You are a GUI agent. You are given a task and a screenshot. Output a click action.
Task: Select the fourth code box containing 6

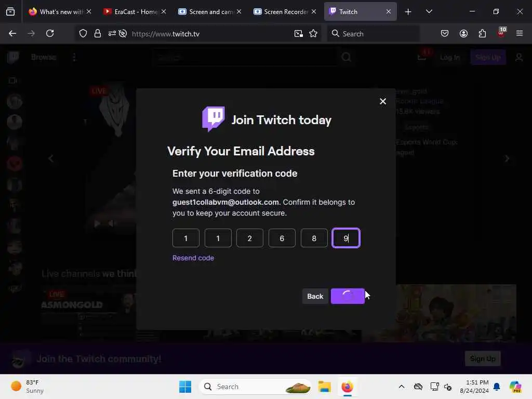(x=282, y=238)
